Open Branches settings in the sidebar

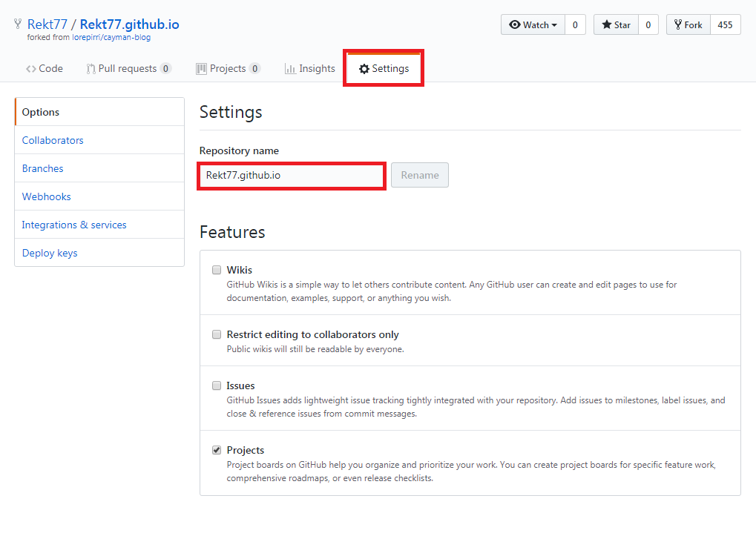click(100, 168)
